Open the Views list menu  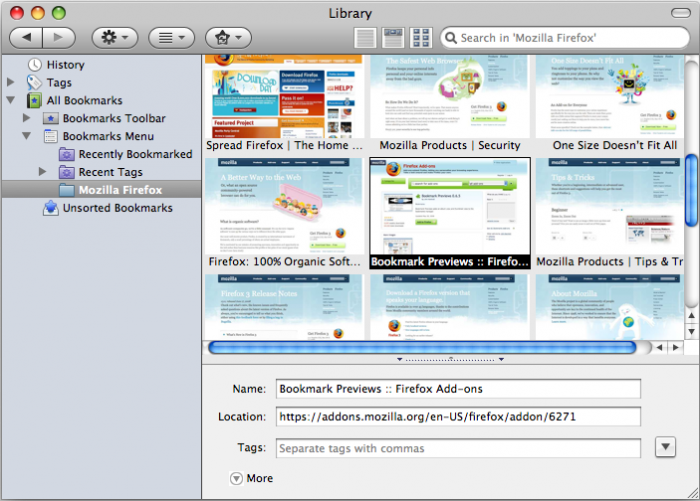coord(171,38)
